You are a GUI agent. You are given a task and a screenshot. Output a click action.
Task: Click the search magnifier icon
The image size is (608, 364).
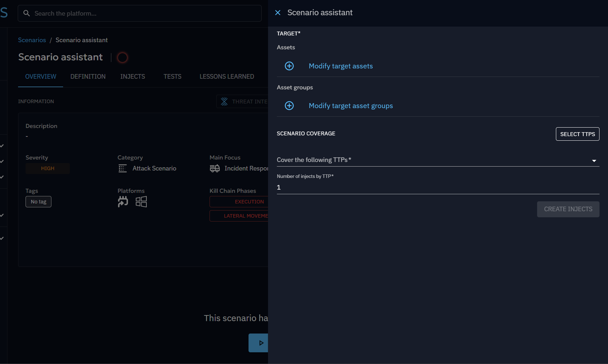(27, 13)
